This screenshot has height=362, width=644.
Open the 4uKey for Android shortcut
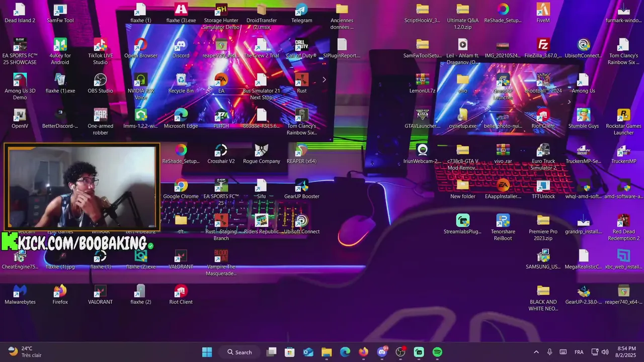(x=60, y=52)
